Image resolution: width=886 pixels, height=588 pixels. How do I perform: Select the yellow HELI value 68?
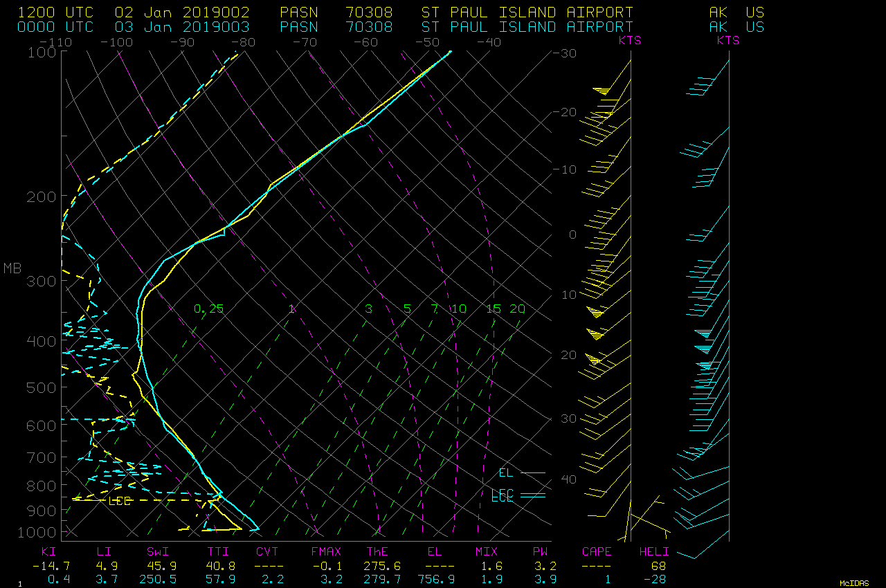pyautogui.click(x=658, y=565)
